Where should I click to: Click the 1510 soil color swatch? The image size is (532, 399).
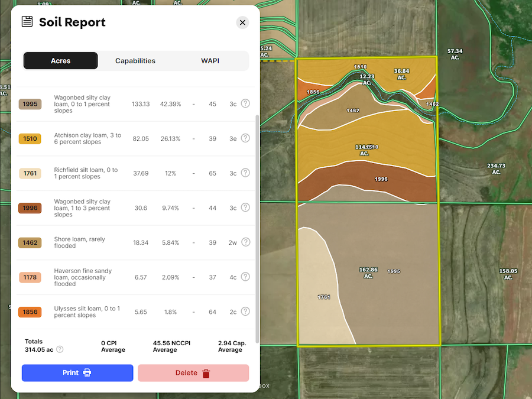(x=30, y=139)
